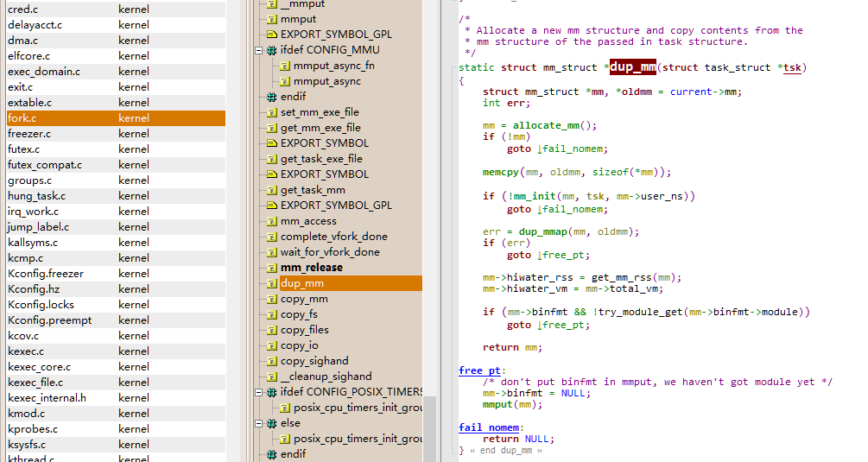Follow the free_pt label link in code
Screen dimensions: 868x462
coord(479,370)
